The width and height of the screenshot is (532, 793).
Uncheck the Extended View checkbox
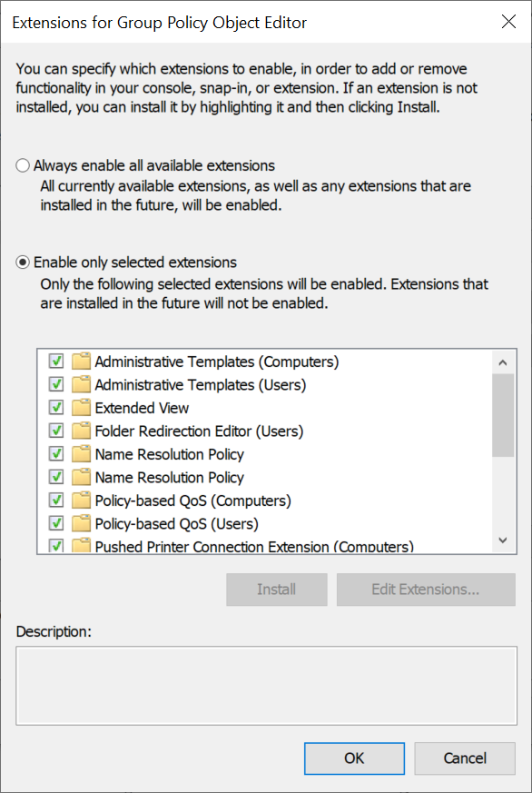(x=56, y=408)
